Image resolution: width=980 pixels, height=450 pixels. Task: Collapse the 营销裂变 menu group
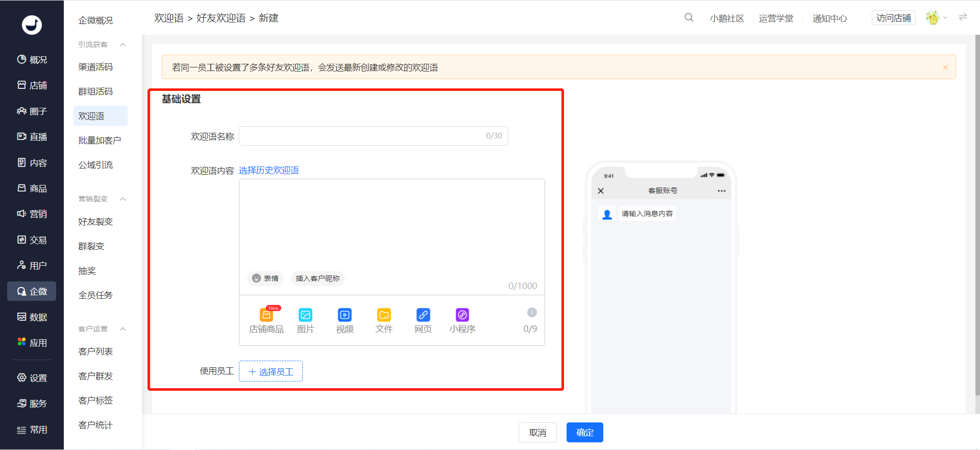(122, 199)
